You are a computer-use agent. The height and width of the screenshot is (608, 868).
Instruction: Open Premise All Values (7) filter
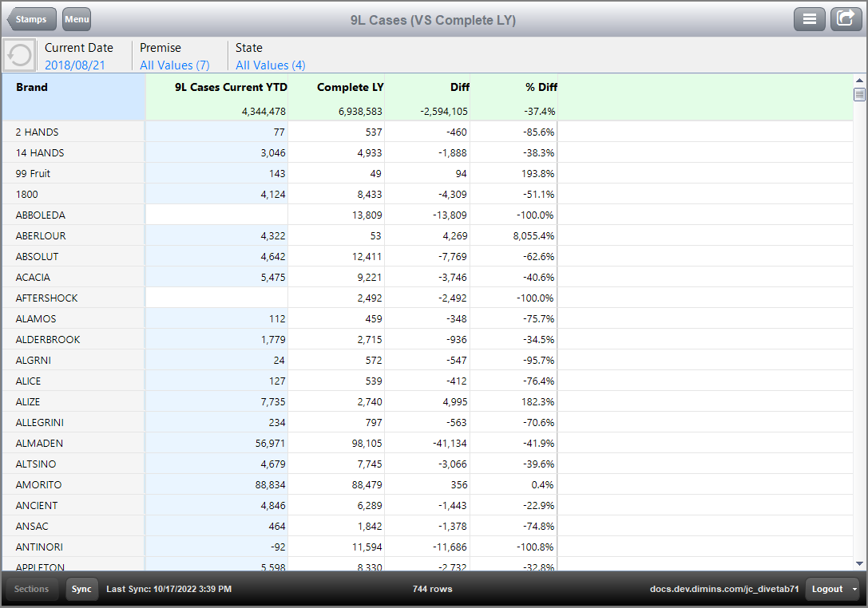(x=174, y=65)
